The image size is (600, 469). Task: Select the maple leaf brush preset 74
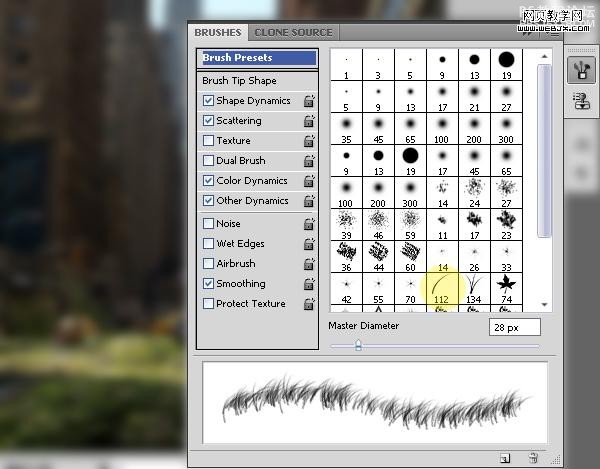[x=506, y=289]
